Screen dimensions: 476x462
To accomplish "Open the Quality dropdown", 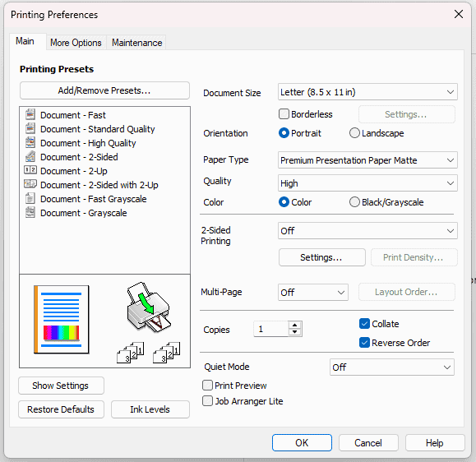I will coord(367,183).
